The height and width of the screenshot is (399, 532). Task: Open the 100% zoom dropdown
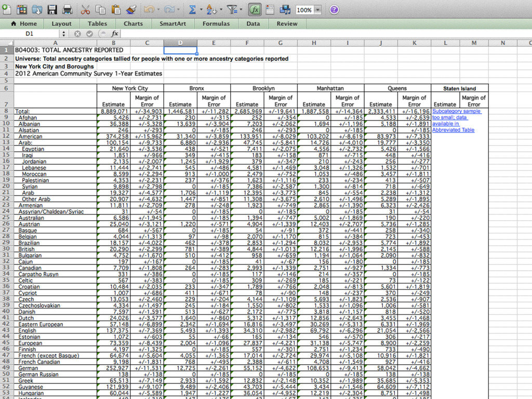tap(317, 10)
